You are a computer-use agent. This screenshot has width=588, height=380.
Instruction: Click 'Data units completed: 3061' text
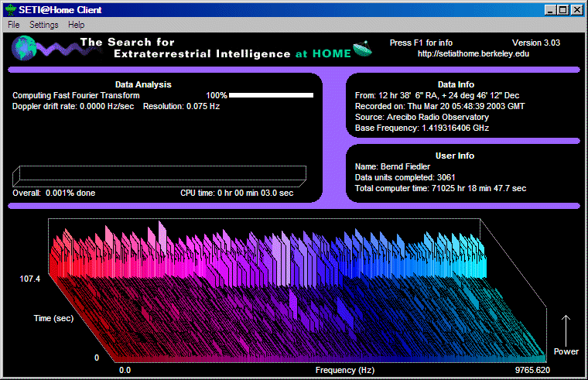(x=405, y=177)
